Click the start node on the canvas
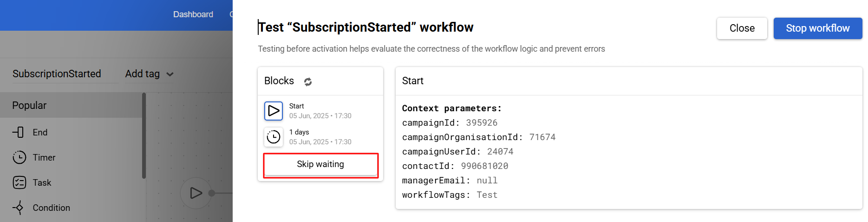868x222 pixels. [x=196, y=193]
